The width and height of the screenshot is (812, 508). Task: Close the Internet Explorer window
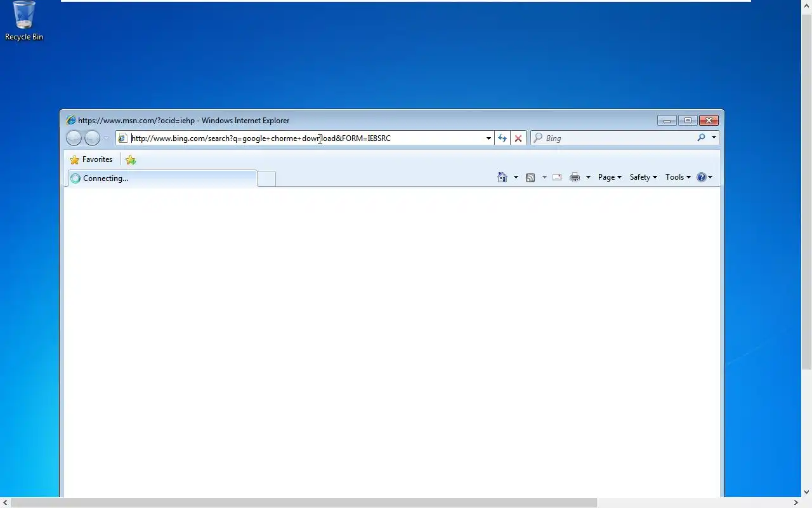[x=709, y=120]
